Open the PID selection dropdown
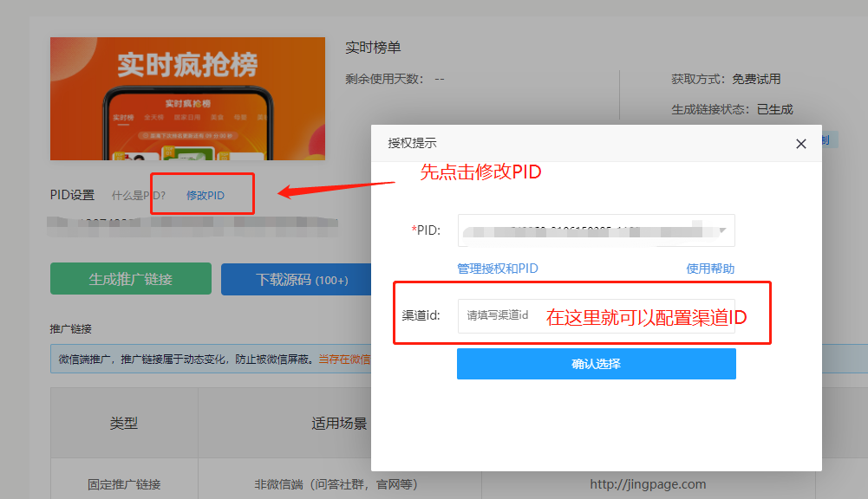Screen dimensions: 868x499 596,230
